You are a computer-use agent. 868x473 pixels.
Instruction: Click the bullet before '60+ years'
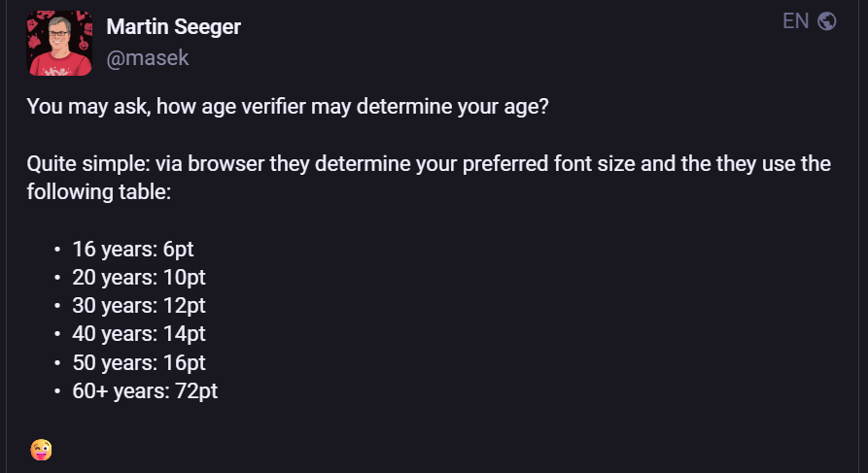58,392
